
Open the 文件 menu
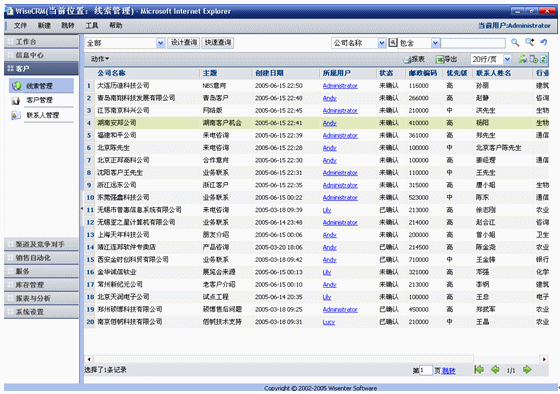click(x=20, y=25)
